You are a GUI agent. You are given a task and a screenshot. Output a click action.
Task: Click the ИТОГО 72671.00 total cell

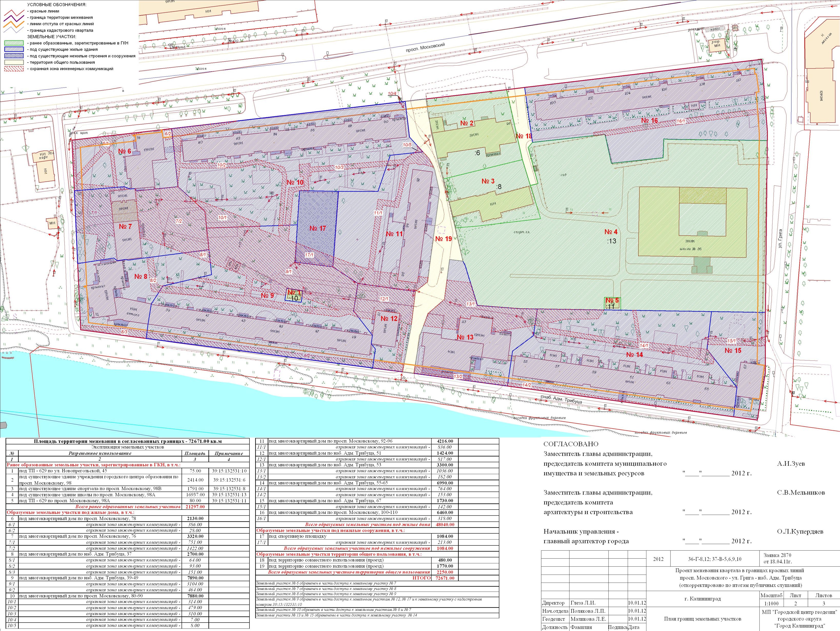(x=445, y=578)
